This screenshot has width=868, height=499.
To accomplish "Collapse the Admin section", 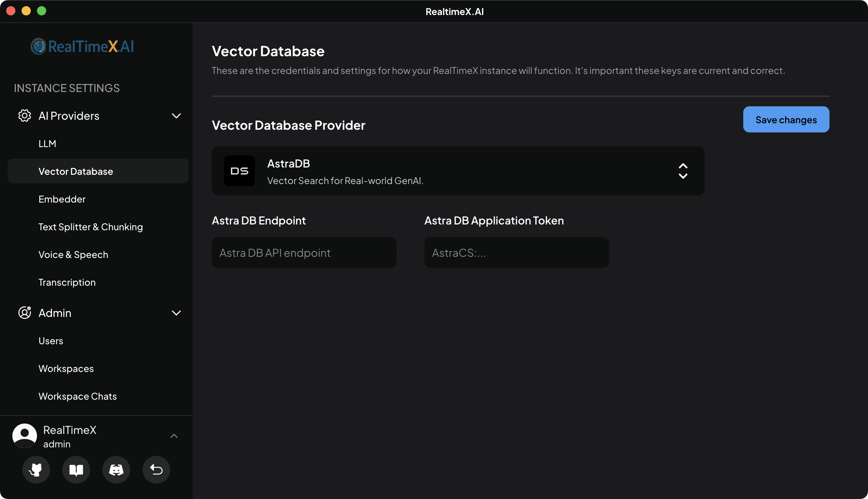I will click(176, 313).
